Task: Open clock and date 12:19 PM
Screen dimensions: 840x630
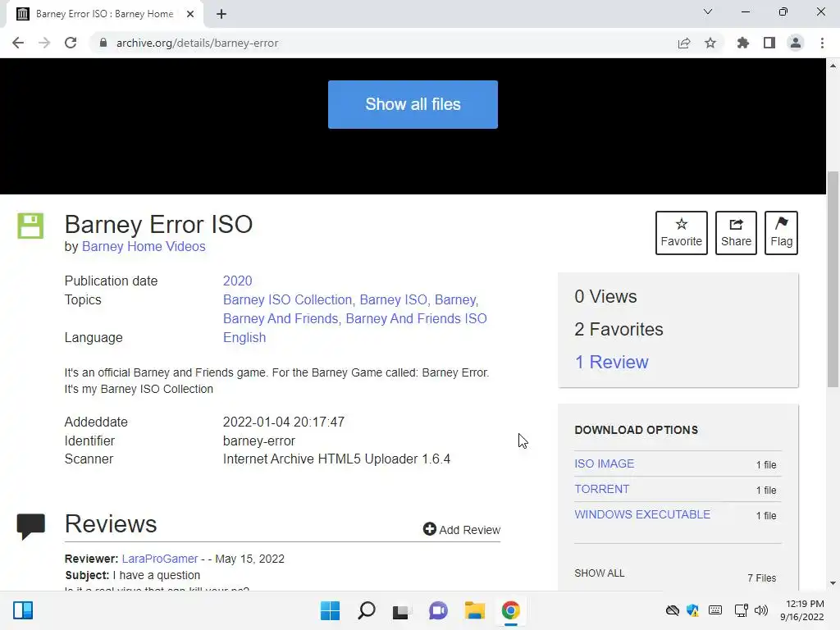Action: click(x=802, y=610)
